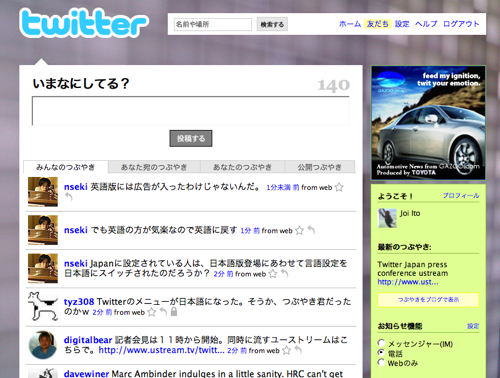Open digitalbear's profile picture

pos(43,345)
